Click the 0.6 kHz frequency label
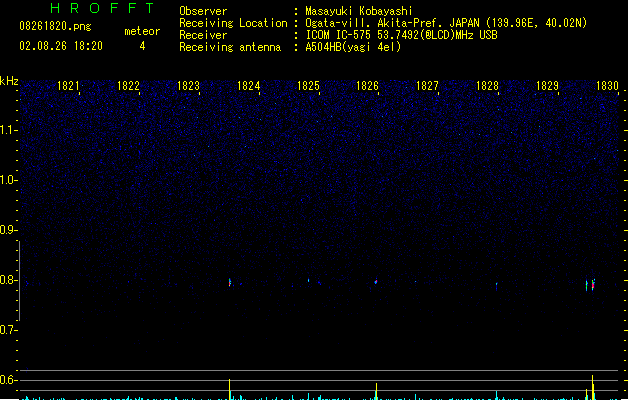The image size is (629, 400). tap(8, 380)
